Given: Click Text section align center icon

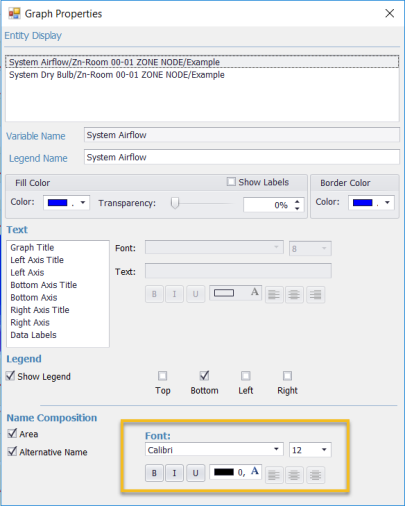Looking at the screenshot, I should pos(294,295).
